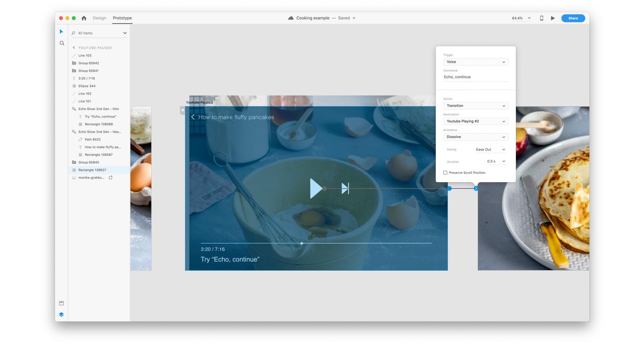Switch to the Design tab
644x345 pixels.
click(99, 18)
